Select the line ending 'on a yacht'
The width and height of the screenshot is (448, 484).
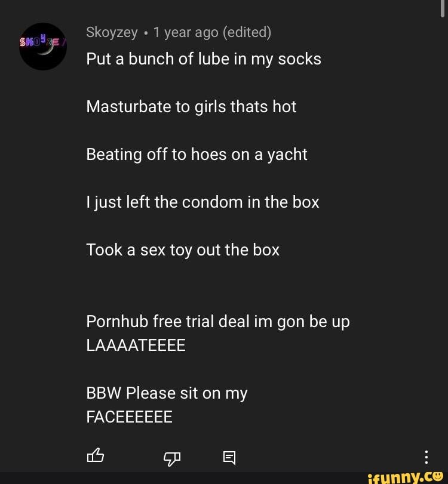[x=197, y=155]
